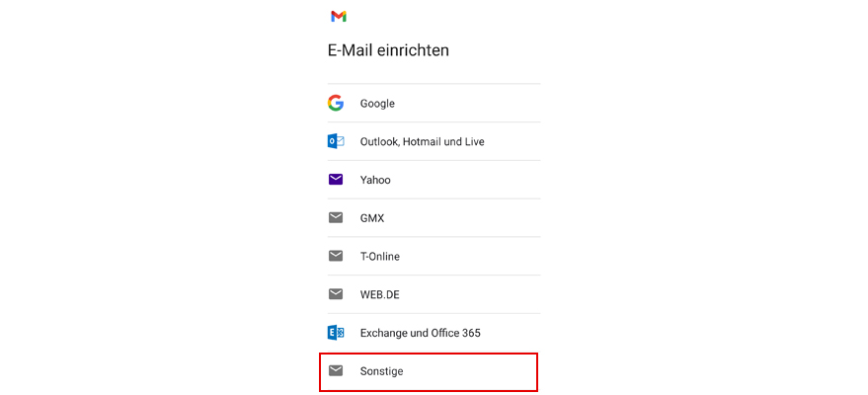
Task: Click the purple Yahoo envelope icon
Action: [336, 180]
